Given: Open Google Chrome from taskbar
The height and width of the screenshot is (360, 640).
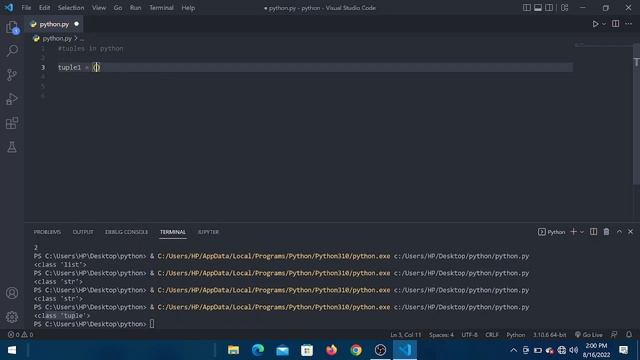Looking at the screenshot, I should click(356, 350).
